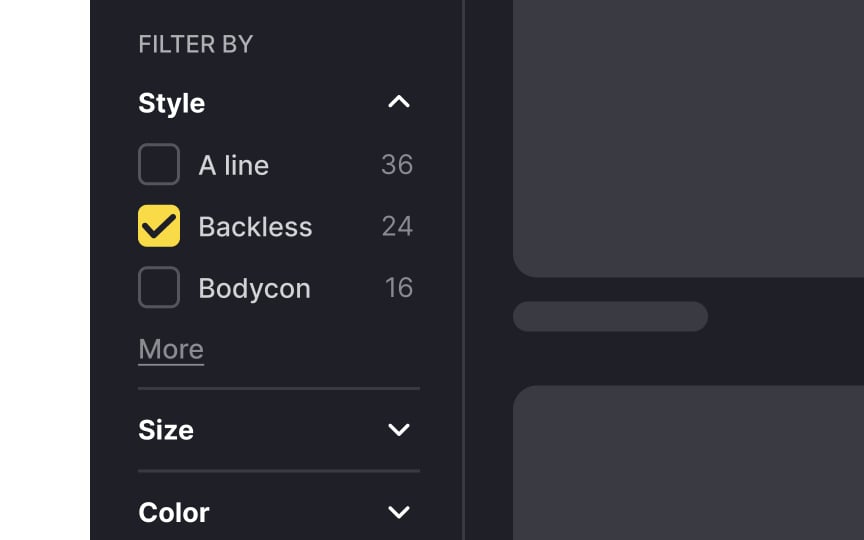Open the Color section heading
This screenshot has width=864, height=540.
(174, 512)
